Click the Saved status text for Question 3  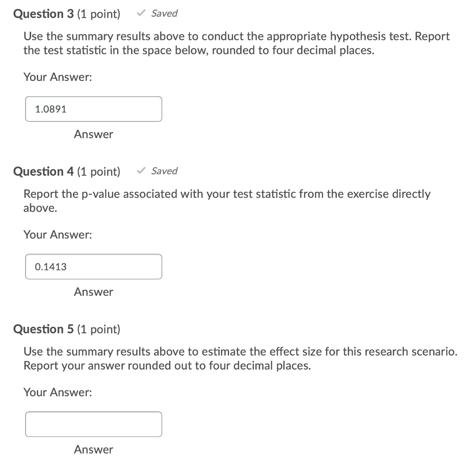pyautogui.click(x=164, y=13)
